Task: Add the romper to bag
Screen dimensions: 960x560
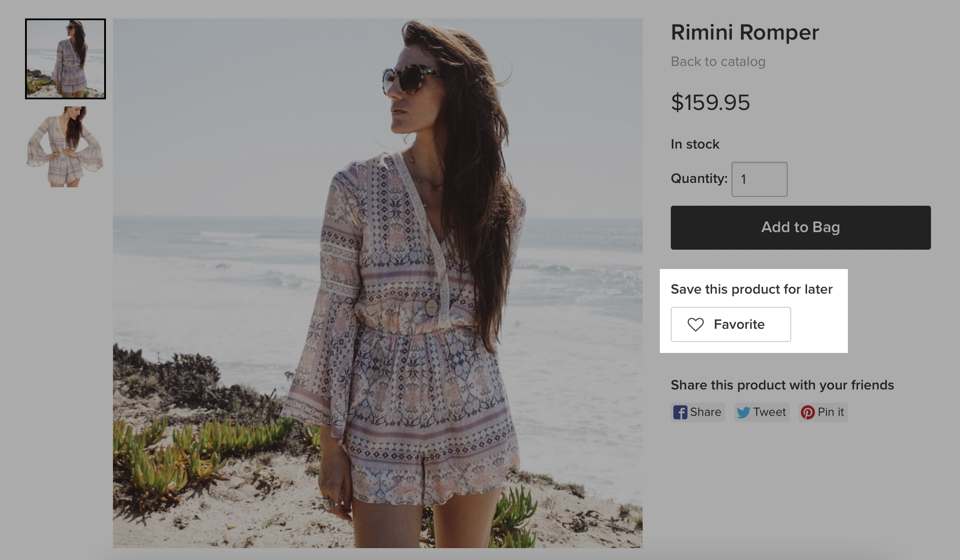Action: (800, 227)
